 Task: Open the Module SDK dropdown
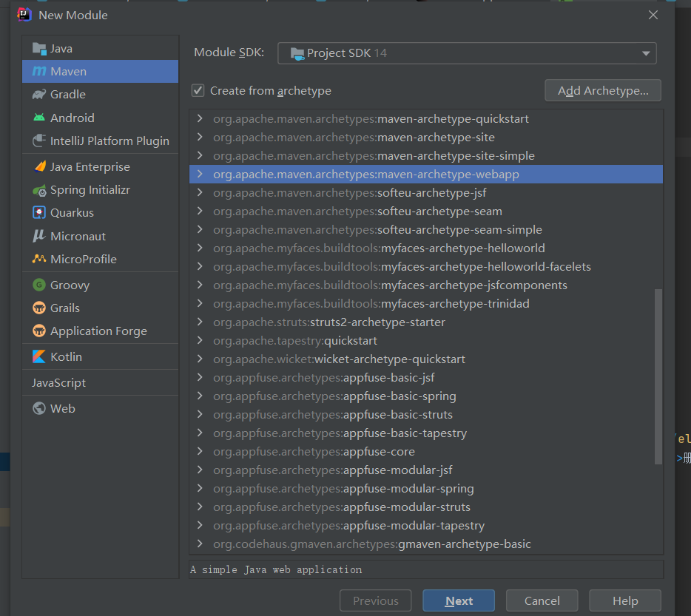(x=467, y=53)
